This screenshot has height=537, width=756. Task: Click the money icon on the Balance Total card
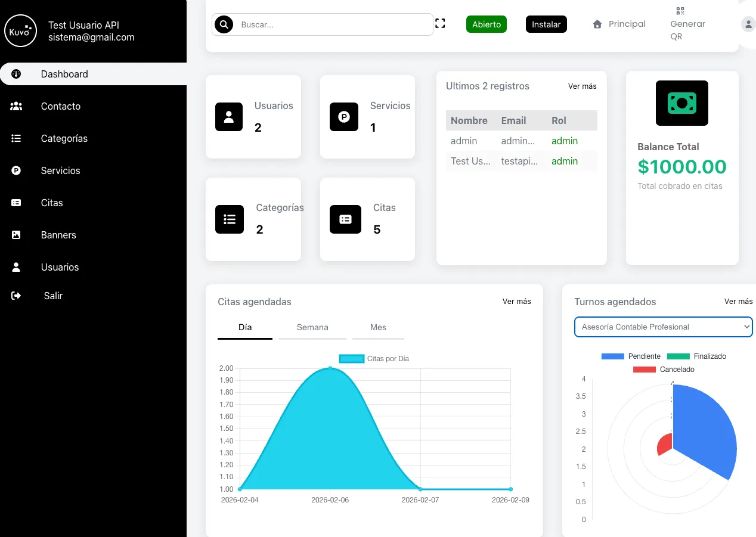click(x=681, y=103)
